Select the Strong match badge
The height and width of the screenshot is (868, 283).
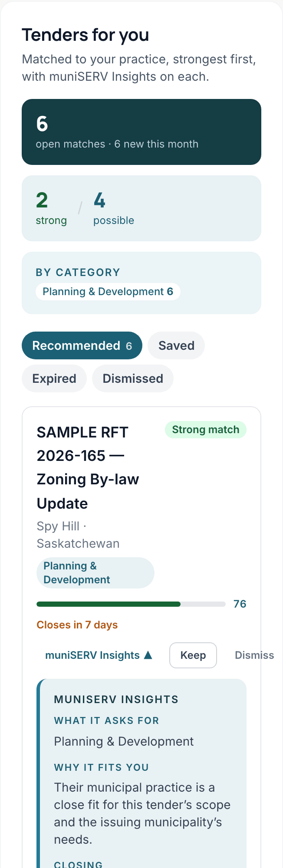(x=206, y=430)
